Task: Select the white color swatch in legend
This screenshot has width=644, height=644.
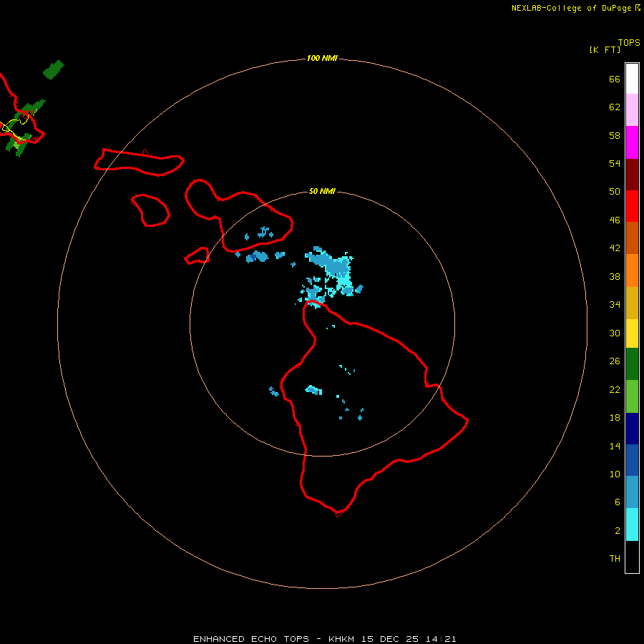Action: (632, 79)
